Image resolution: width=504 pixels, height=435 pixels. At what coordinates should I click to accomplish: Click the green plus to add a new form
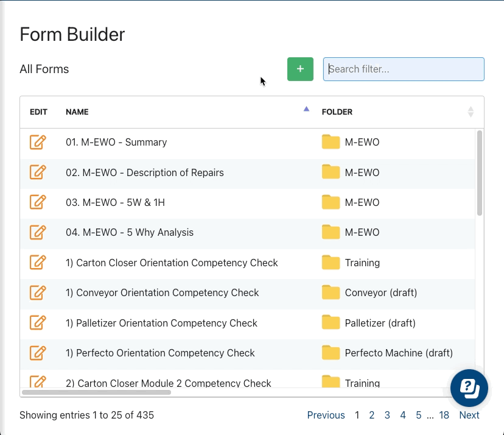pyautogui.click(x=299, y=69)
